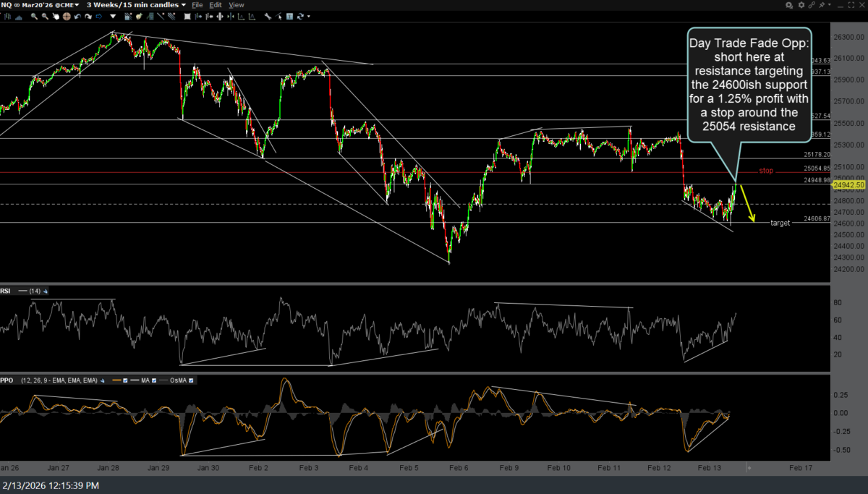Select the text annotation tool
The width and height of the screenshot is (868, 494).
pos(289,16)
